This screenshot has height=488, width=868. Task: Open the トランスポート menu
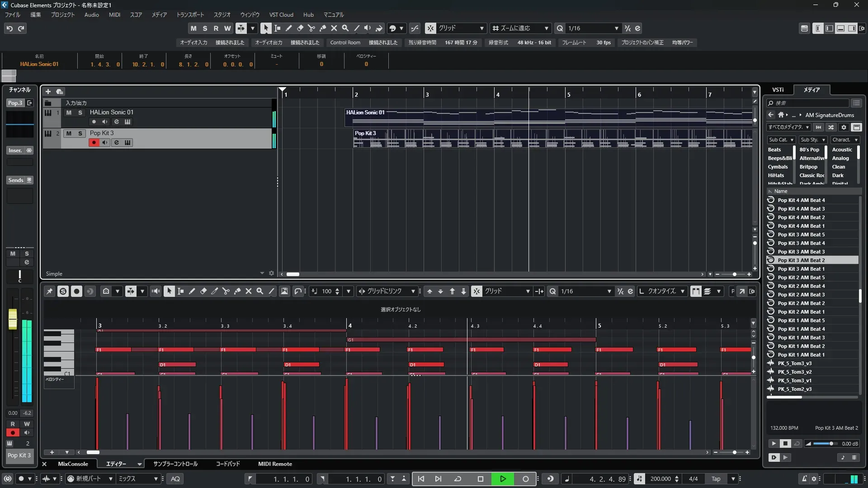(190, 15)
